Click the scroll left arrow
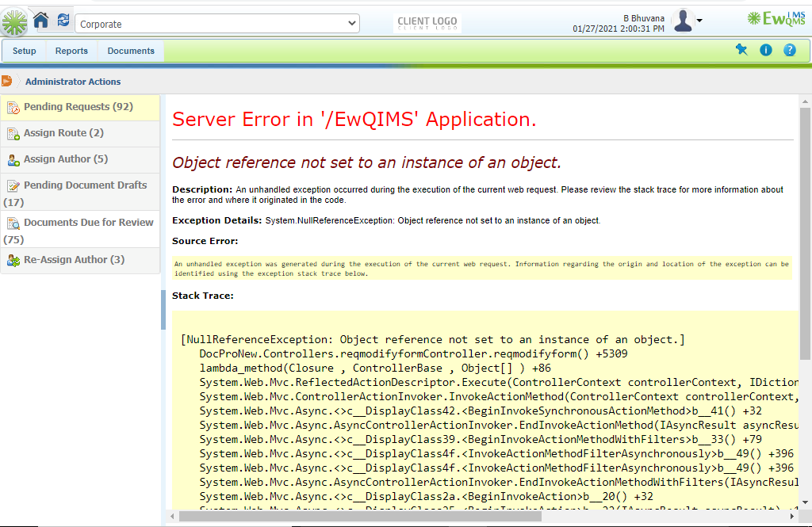Screen dimensions: 812x527 [x=172, y=516]
